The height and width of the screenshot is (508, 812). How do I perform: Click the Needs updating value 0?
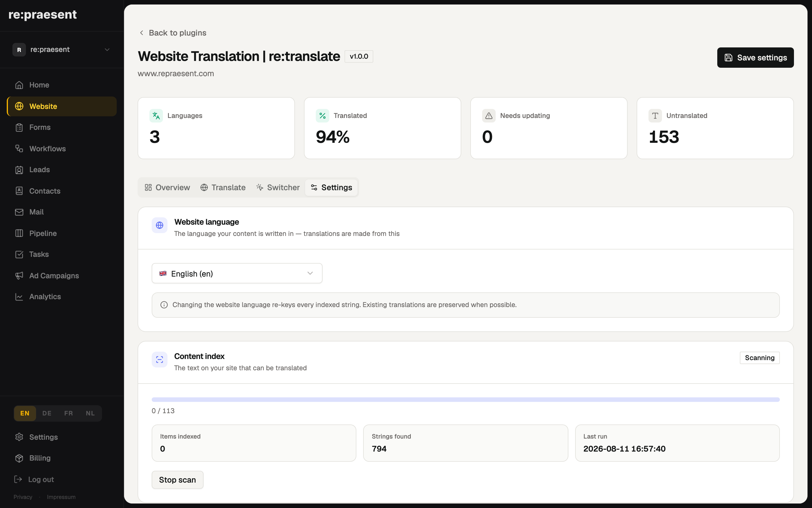click(487, 137)
